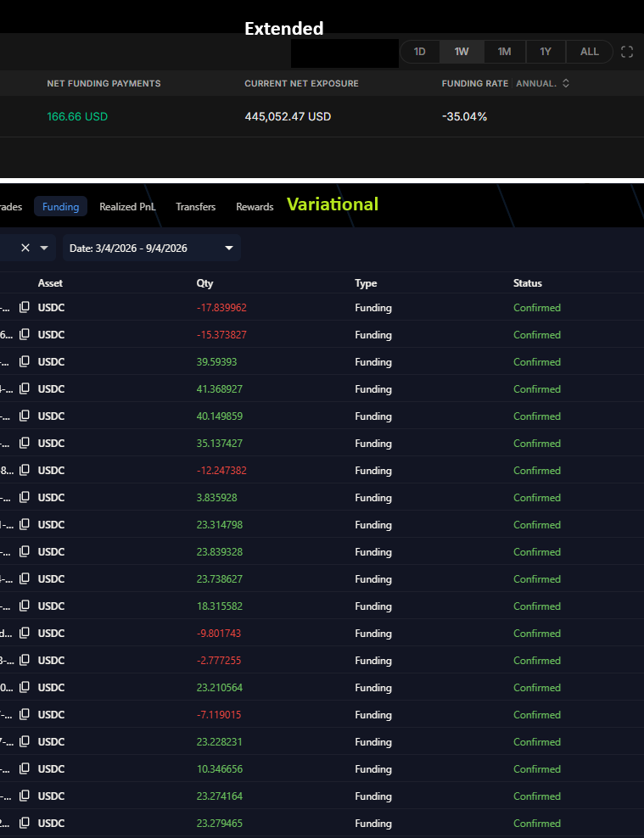Copy ID in the 23.839328 row
This screenshot has height=838, width=644.
[x=24, y=551]
